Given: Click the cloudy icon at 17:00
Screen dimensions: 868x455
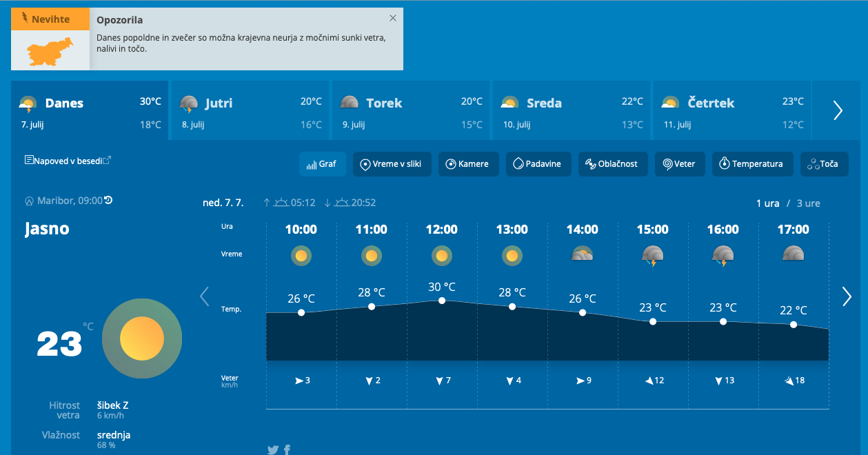Looking at the screenshot, I should click(793, 254).
